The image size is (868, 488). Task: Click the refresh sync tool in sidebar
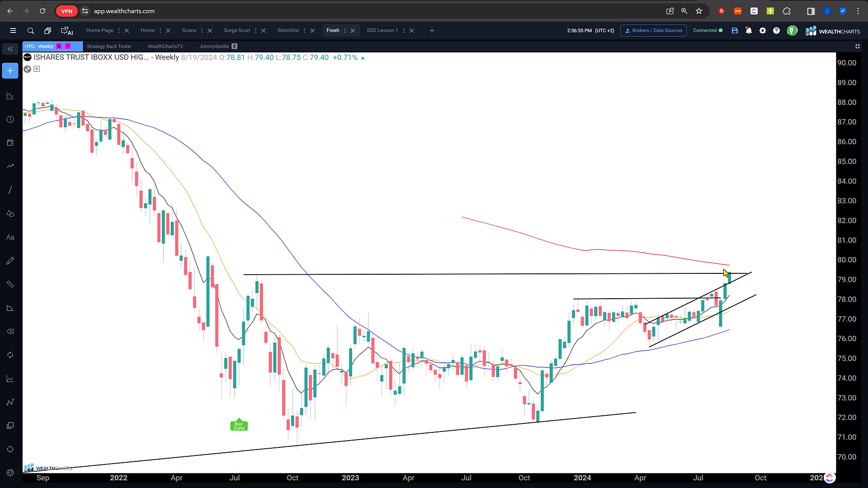[10, 355]
